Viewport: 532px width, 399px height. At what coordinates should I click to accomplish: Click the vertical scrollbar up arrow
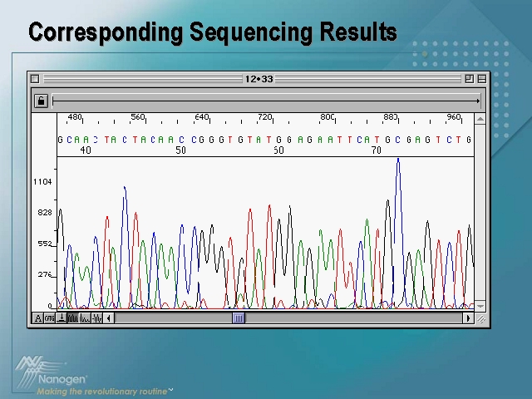pyautogui.click(x=480, y=119)
